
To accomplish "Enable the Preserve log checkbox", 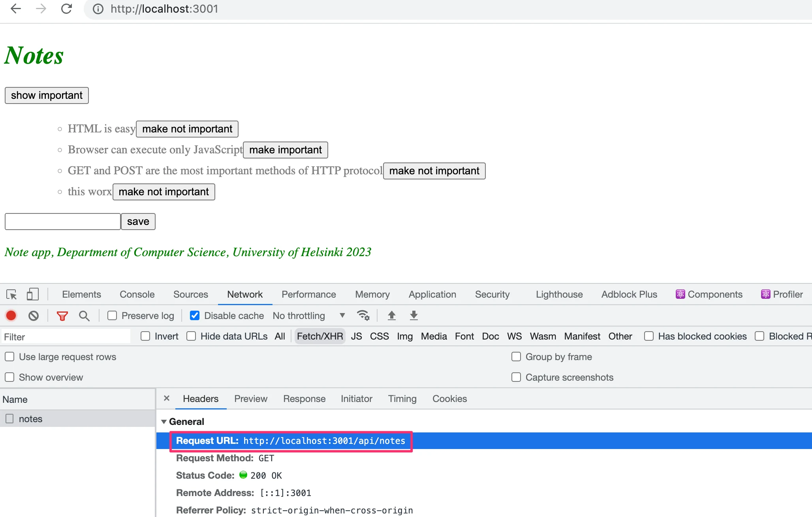I will point(112,315).
